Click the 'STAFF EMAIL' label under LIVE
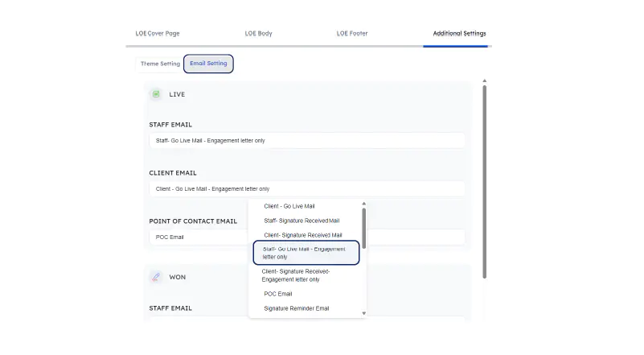Image resolution: width=644 pixels, height=355 pixels. (x=170, y=124)
